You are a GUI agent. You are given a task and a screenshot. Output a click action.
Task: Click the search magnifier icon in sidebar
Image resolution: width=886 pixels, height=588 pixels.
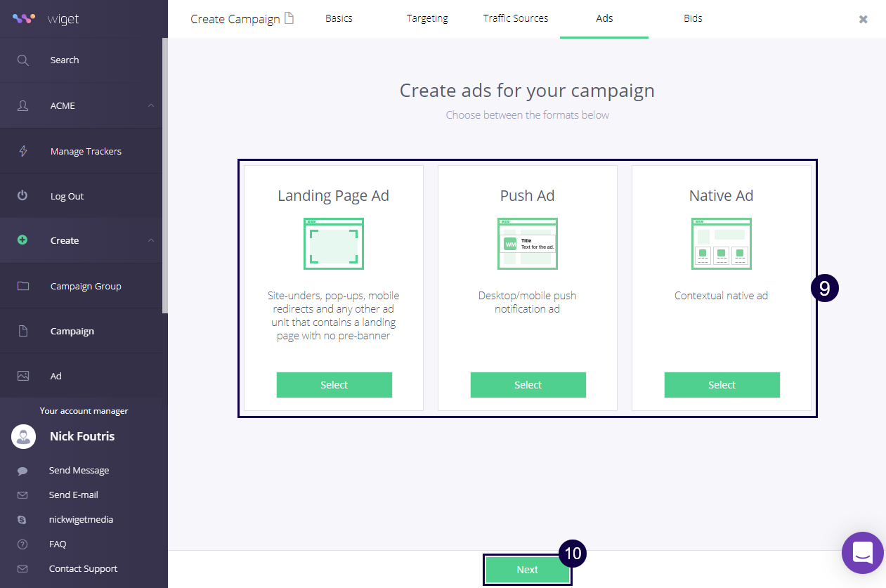(x=23, y=60)
